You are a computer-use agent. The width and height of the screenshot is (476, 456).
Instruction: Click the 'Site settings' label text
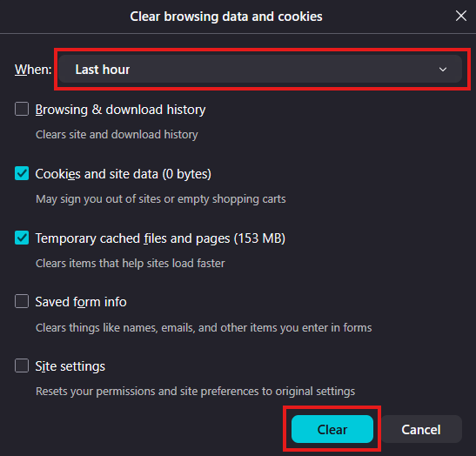point(70,366)
